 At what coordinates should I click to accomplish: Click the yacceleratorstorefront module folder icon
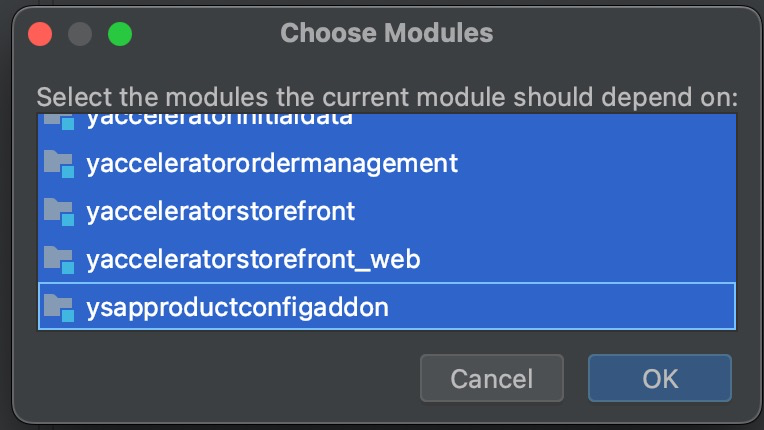(x=59, y=212)
